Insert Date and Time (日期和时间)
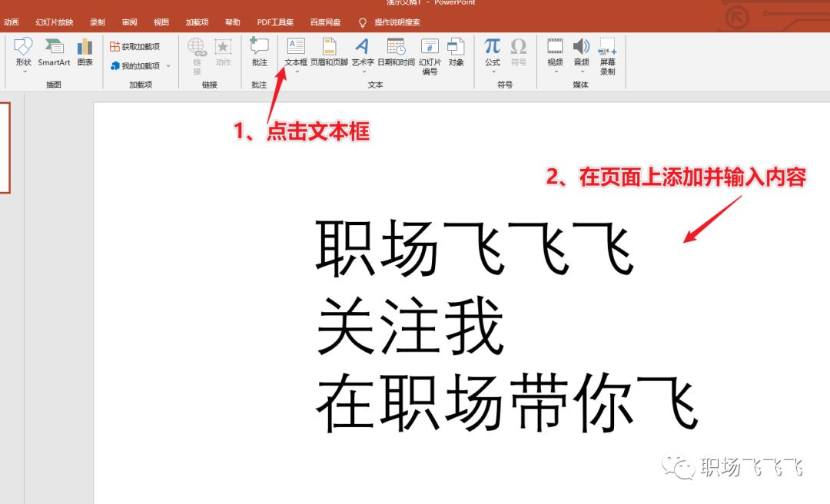 click(396, 52)
